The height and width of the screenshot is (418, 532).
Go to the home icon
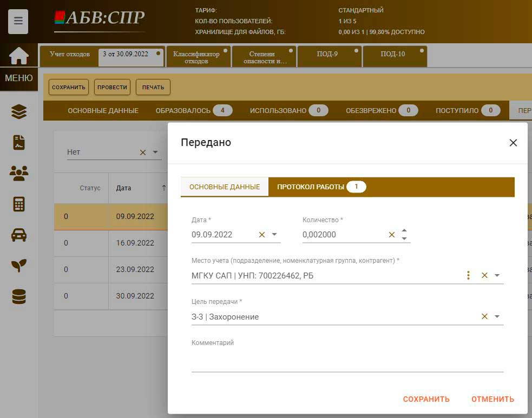pyautogui.click(x=19, y=55)
